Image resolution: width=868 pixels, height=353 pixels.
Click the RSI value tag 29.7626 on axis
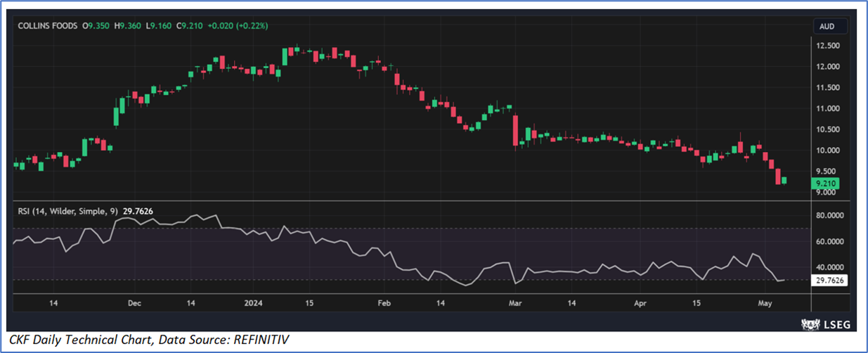point(829,280)
